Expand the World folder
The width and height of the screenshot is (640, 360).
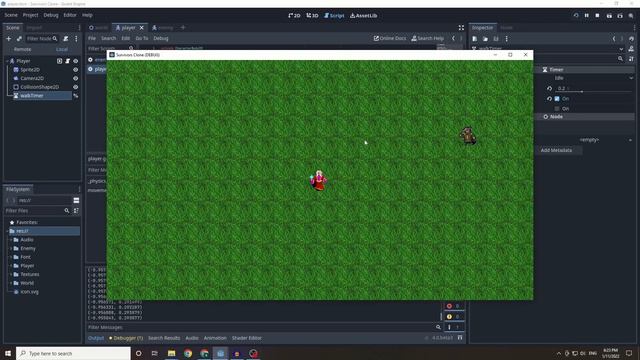tap(11, 283)
